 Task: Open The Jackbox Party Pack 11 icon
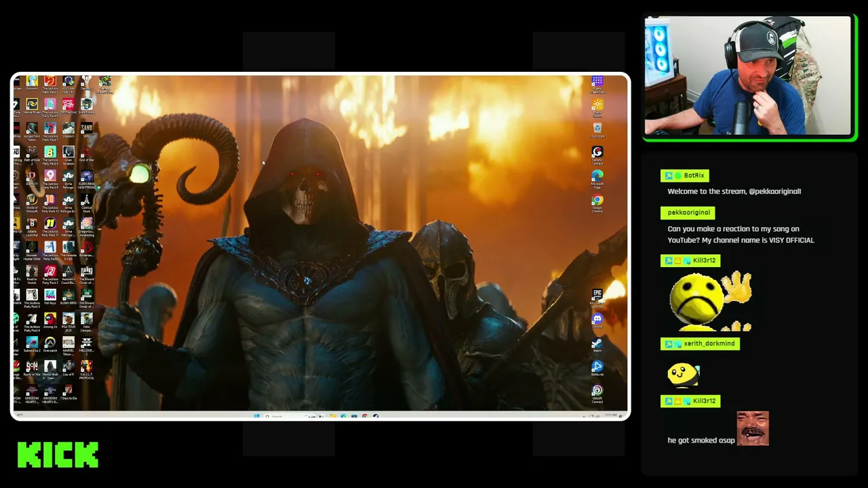point(50,226)
